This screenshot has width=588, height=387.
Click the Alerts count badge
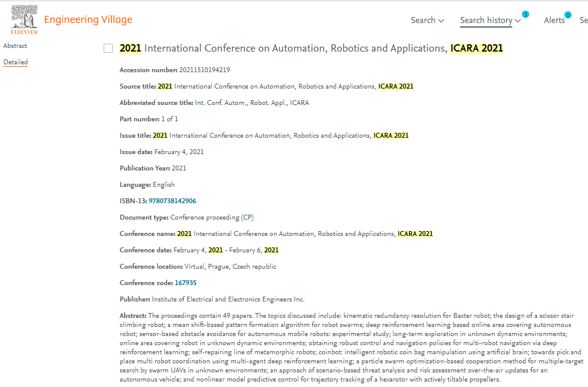coord(568,15)
